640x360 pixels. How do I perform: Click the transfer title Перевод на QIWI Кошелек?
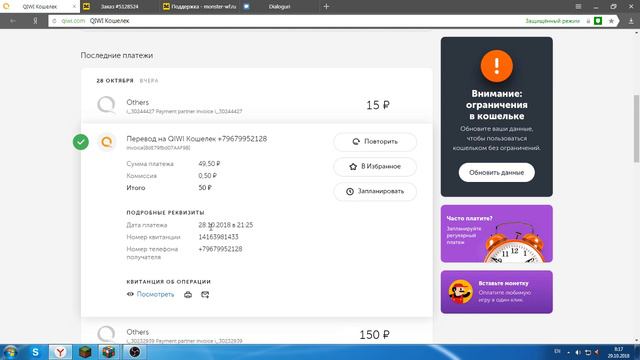tap(197, 139)
